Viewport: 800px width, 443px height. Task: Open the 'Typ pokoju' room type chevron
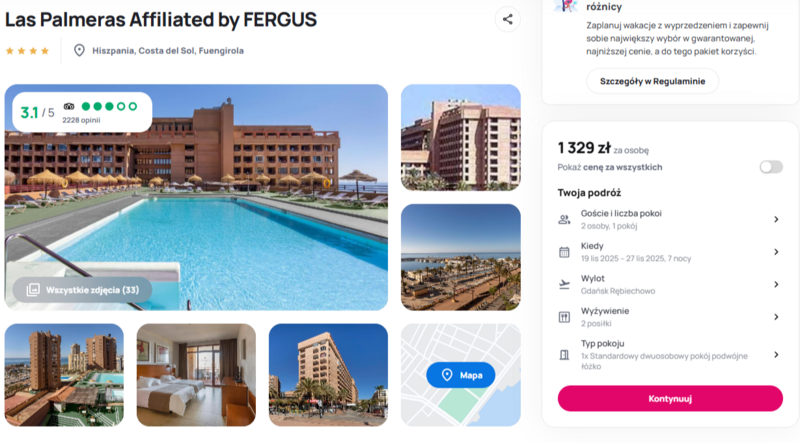click(776, 354)
